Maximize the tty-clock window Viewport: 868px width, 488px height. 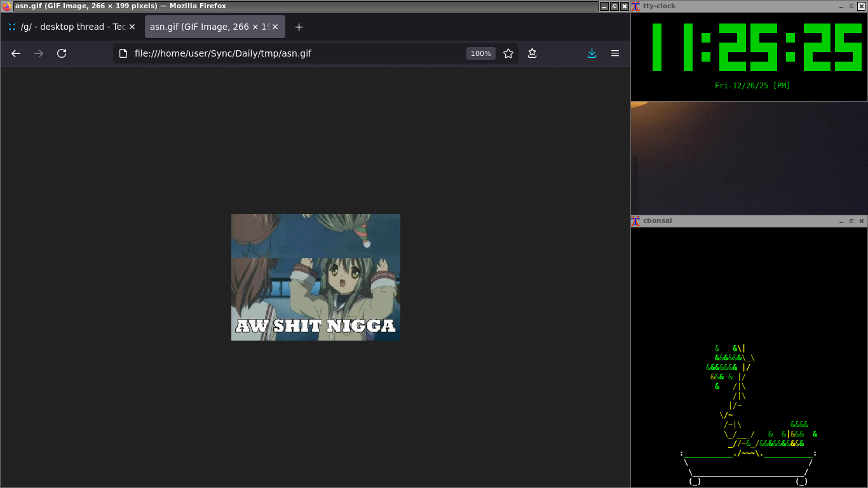851,6
